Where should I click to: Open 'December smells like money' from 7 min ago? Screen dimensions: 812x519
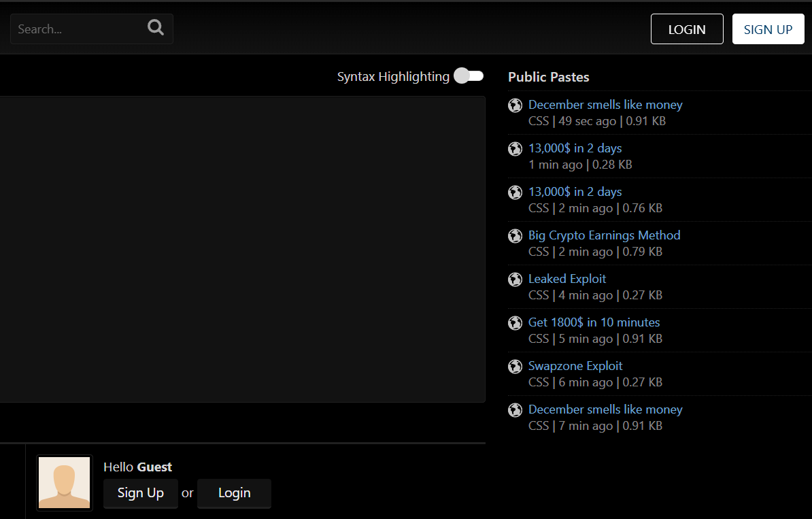[x=605, y=409]
